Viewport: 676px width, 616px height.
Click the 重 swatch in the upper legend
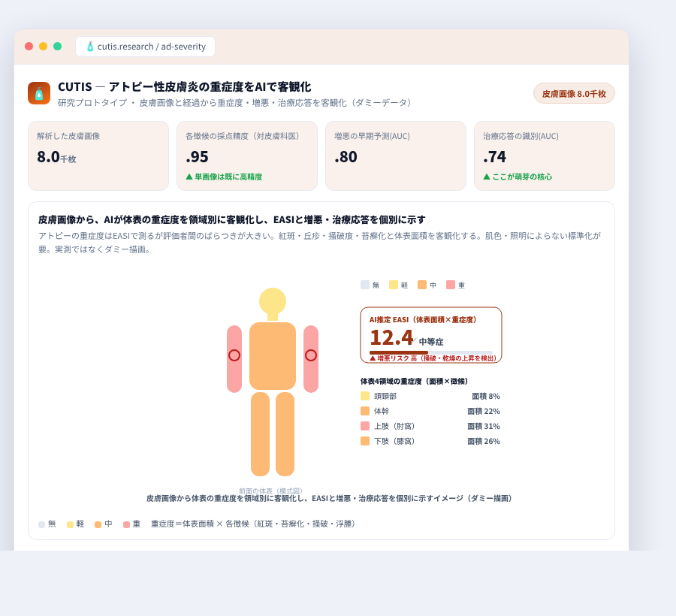[x=451, y=285]
